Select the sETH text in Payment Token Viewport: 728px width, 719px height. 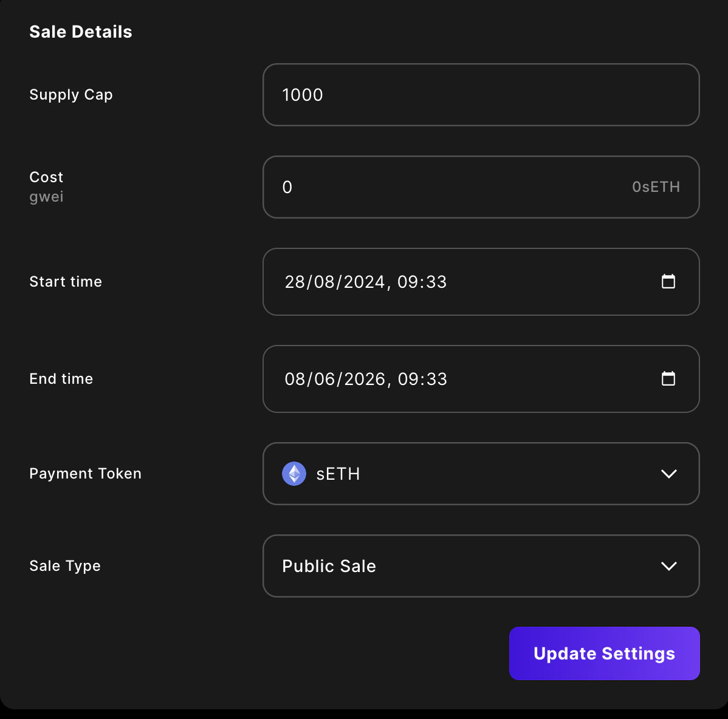point(338,474)
